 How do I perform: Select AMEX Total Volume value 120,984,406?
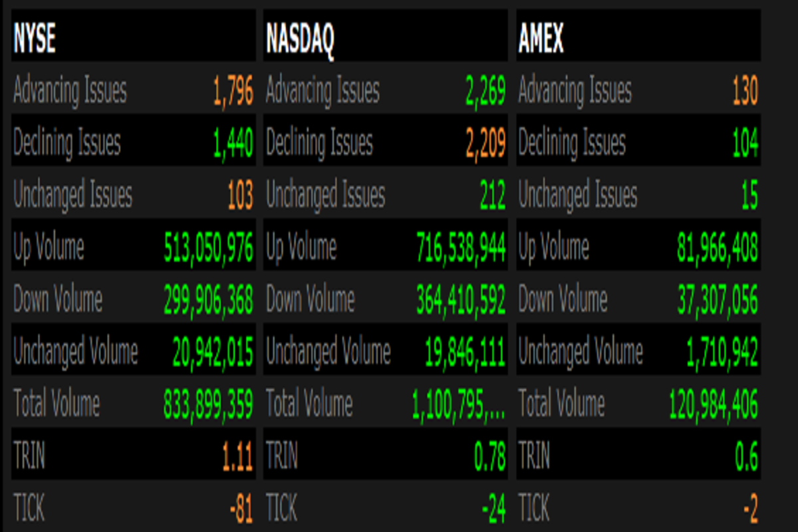tap(714, 404)
